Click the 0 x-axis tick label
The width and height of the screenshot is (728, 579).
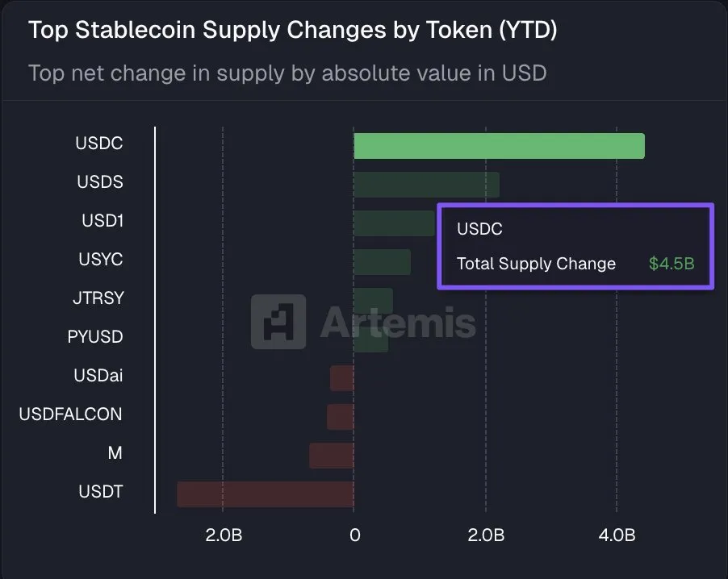pyautogui.click(x=354, y=535)
